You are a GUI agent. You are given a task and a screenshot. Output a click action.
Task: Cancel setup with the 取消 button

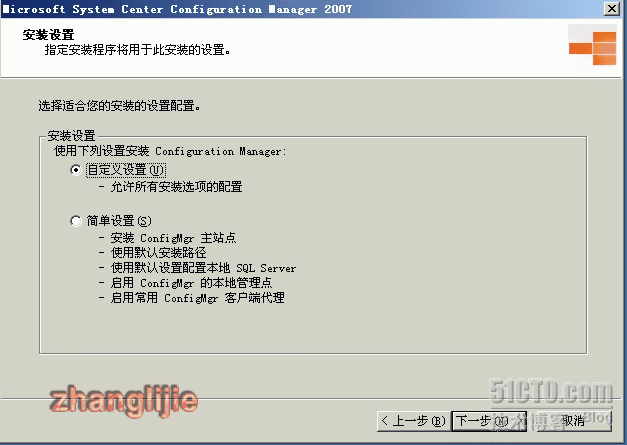[x=573, y=421]
